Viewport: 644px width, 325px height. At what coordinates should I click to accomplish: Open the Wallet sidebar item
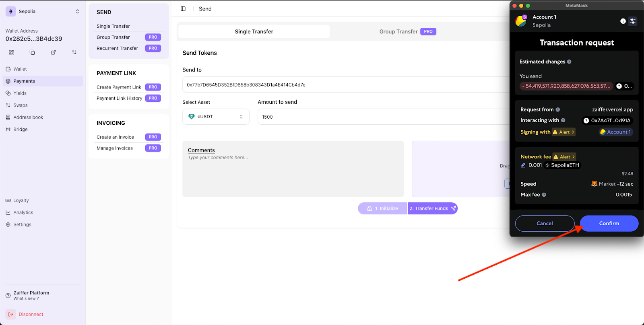43,69
